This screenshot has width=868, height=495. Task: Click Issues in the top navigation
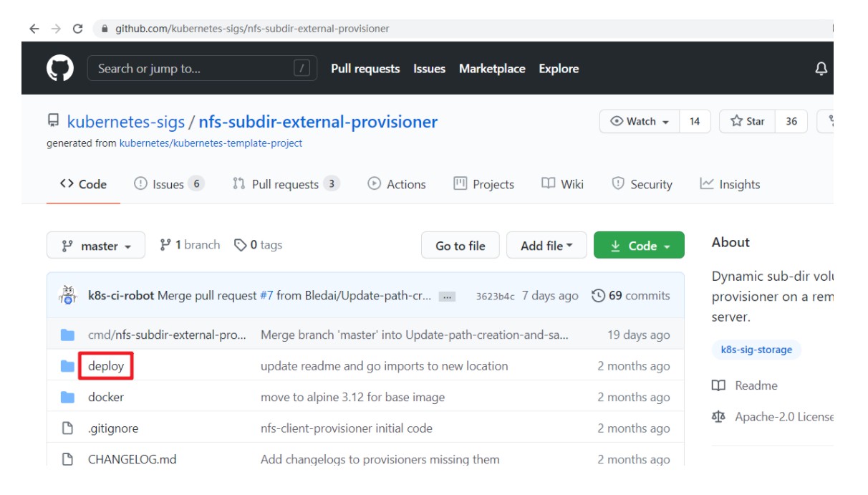click(430, 69)
